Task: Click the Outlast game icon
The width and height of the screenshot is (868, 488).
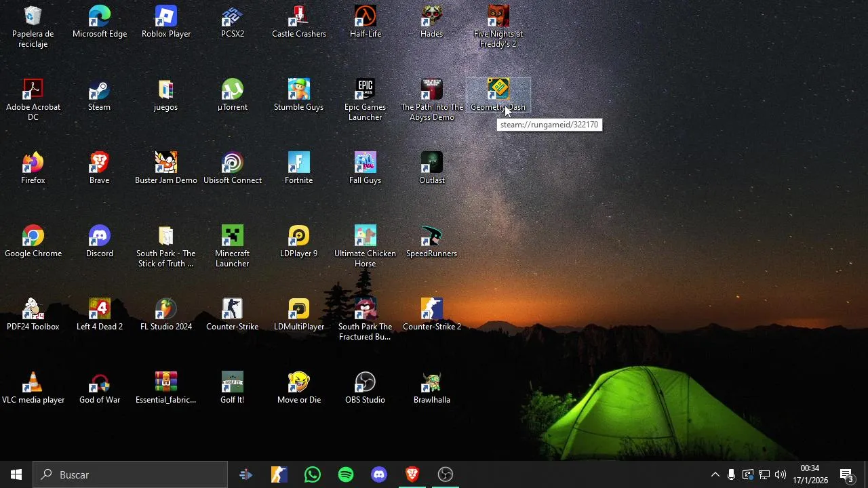Action: 431,169
